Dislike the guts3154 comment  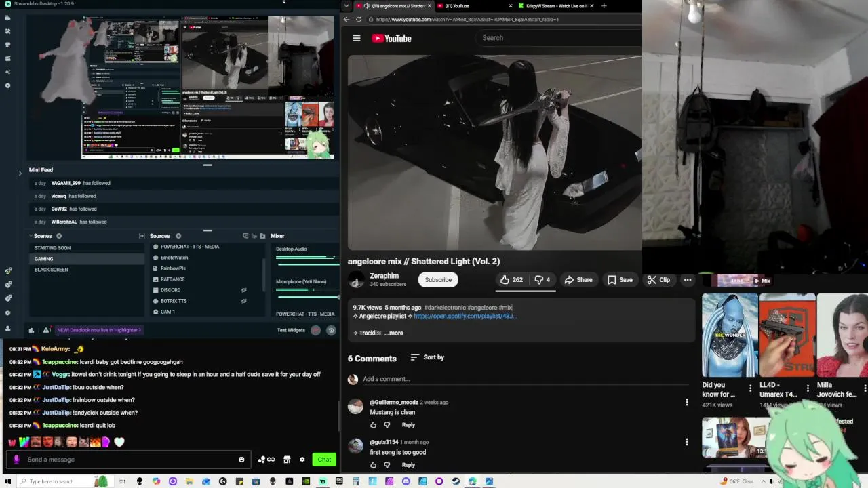(x=387, y=465)
